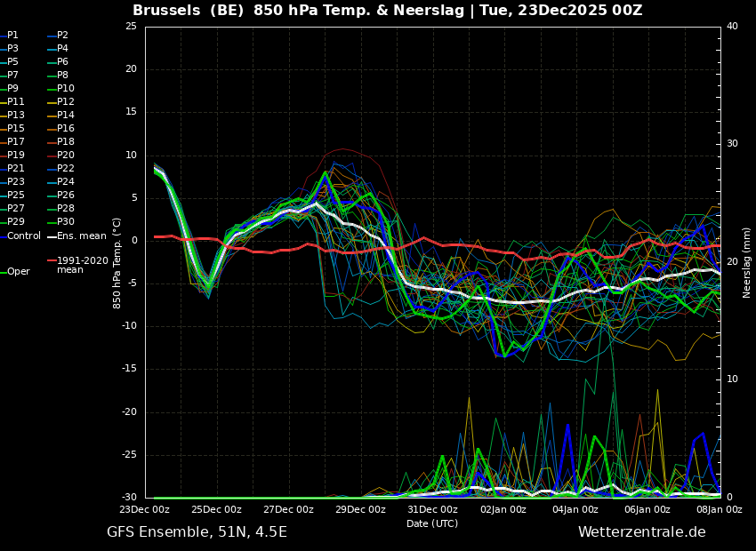
Task: Click the 850 hPa Temp. axis title
Action: coord(117,262)
